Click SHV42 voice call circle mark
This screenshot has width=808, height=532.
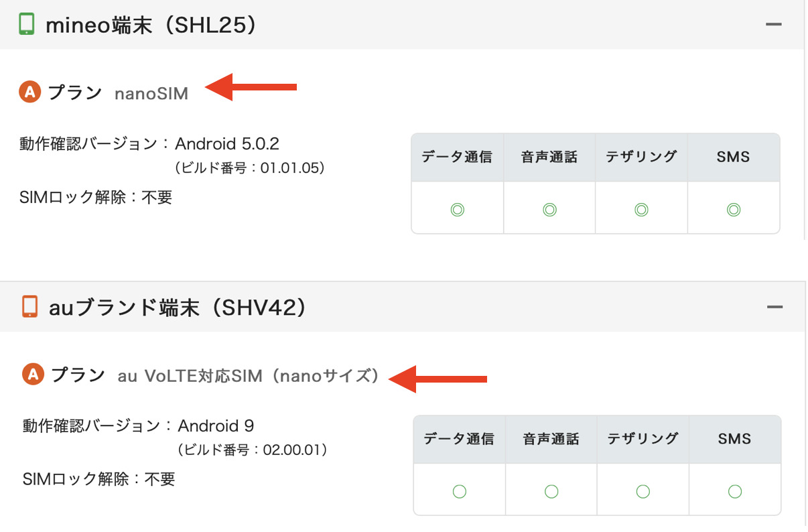(551, 492)
